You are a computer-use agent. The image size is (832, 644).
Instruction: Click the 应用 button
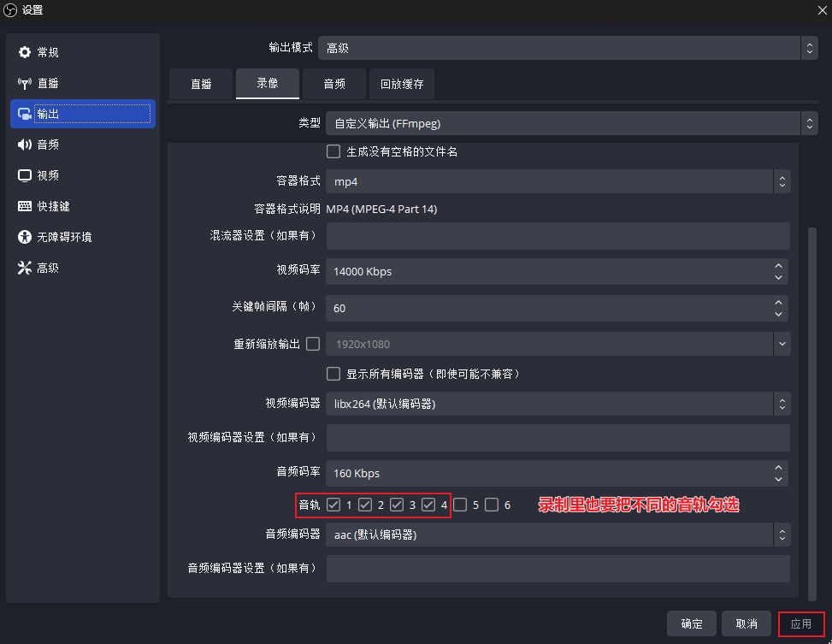point(801,623)
